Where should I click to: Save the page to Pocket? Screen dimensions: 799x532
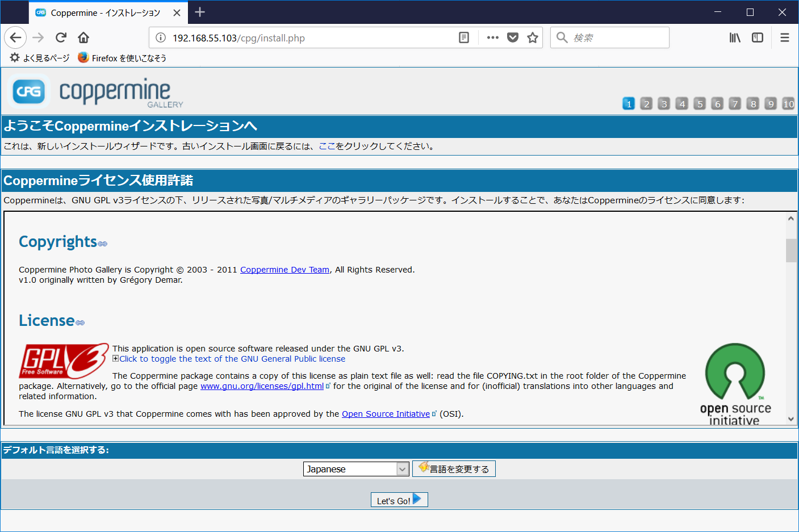click(513, 37)
